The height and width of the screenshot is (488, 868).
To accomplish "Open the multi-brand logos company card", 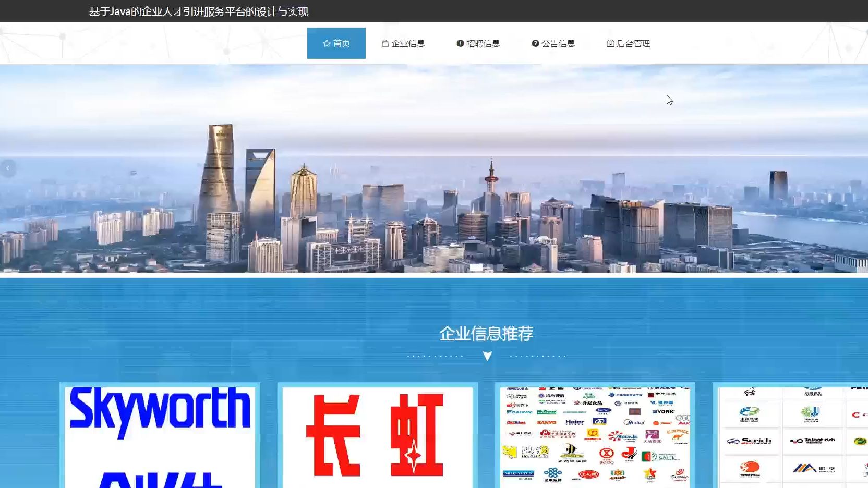I will [595, 436].
